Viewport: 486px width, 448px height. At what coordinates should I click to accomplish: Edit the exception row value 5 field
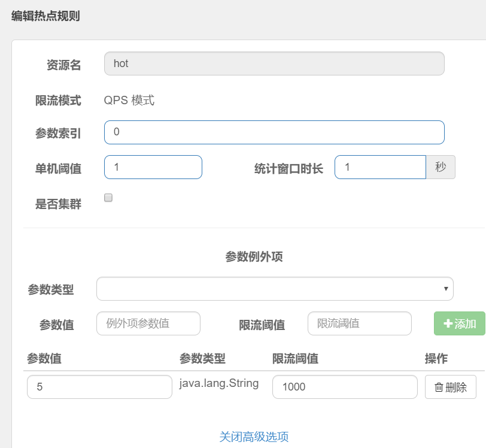pyautogui.click(x=99, y=387)
